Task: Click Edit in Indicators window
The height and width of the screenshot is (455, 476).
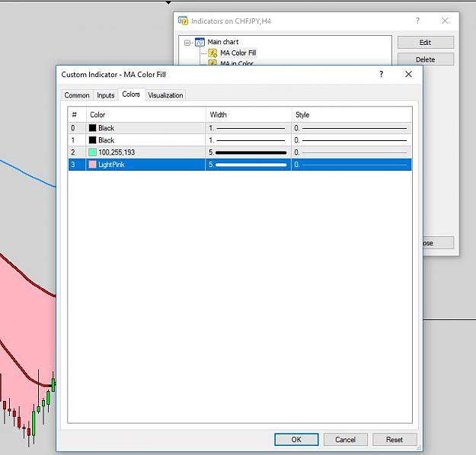Action: pos(426,43)
